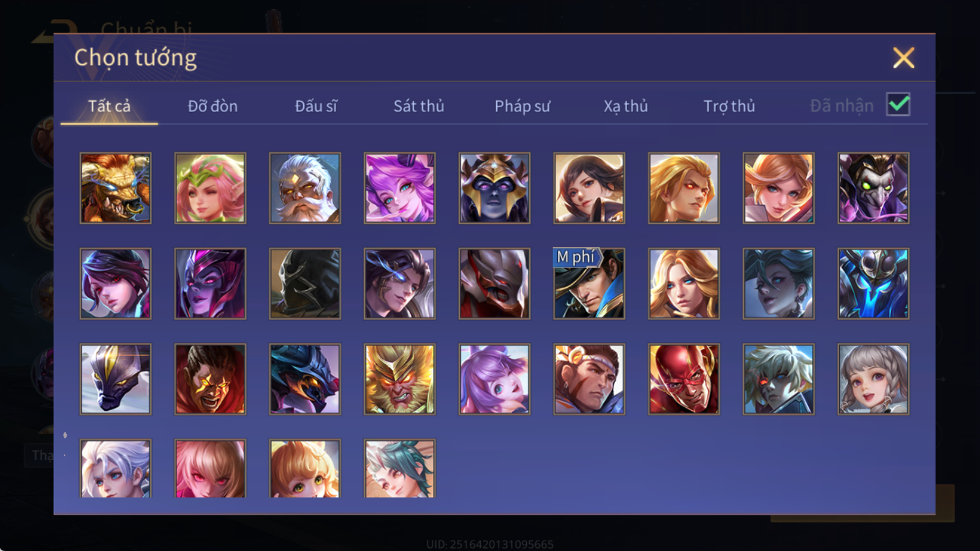The image size is (980, 551).
Task: Switch to the 'Đỡ đòn' tab
Action: tap(213, 106)
